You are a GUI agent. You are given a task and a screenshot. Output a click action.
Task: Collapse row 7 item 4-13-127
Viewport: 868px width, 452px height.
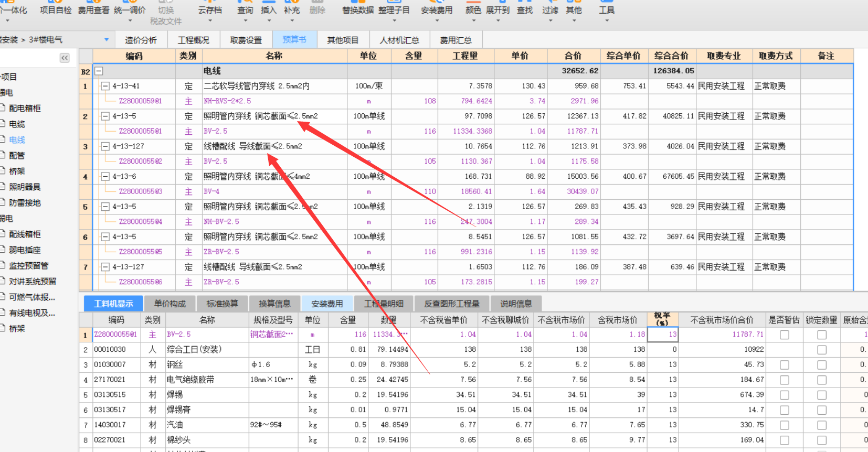point(105,267)
